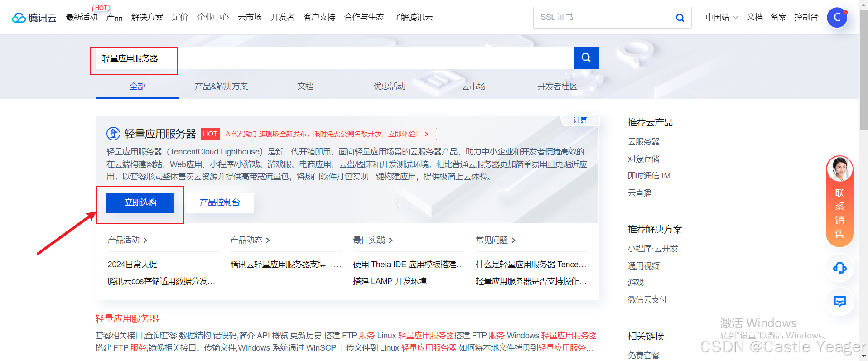Open 腾讯云轻量应用服务器支持一 news link
The image size is (868, 361).
[x=285, y=265]
